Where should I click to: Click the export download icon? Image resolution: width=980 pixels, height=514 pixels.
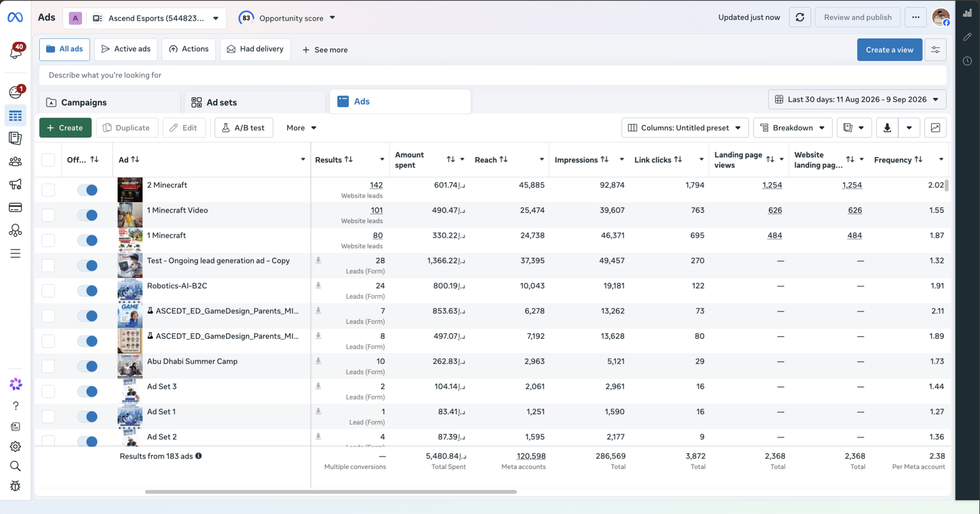pyautogui.click(x=887, y=127)
